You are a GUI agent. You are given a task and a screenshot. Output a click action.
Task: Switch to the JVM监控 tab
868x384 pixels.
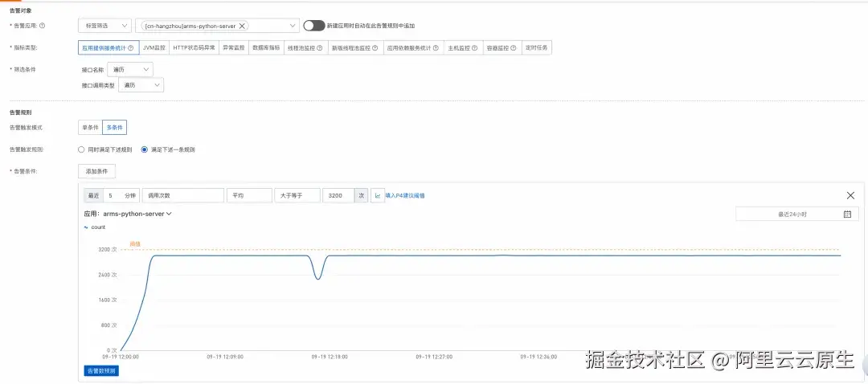point(154,48)
